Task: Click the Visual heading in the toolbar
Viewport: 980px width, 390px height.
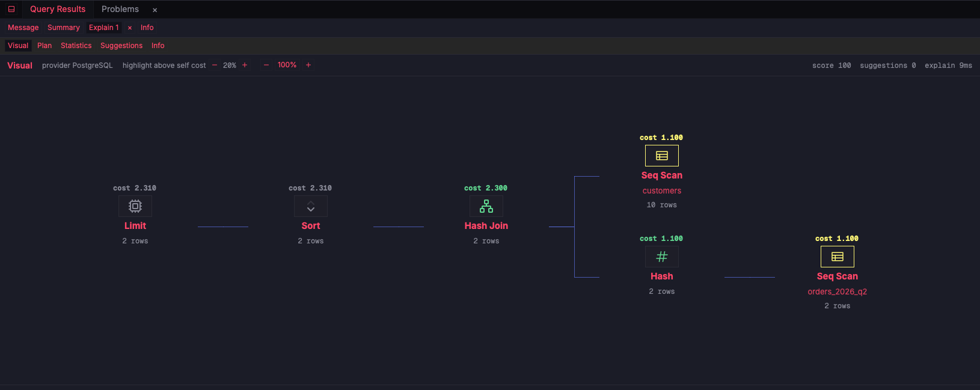Action: tap(20, 66)
